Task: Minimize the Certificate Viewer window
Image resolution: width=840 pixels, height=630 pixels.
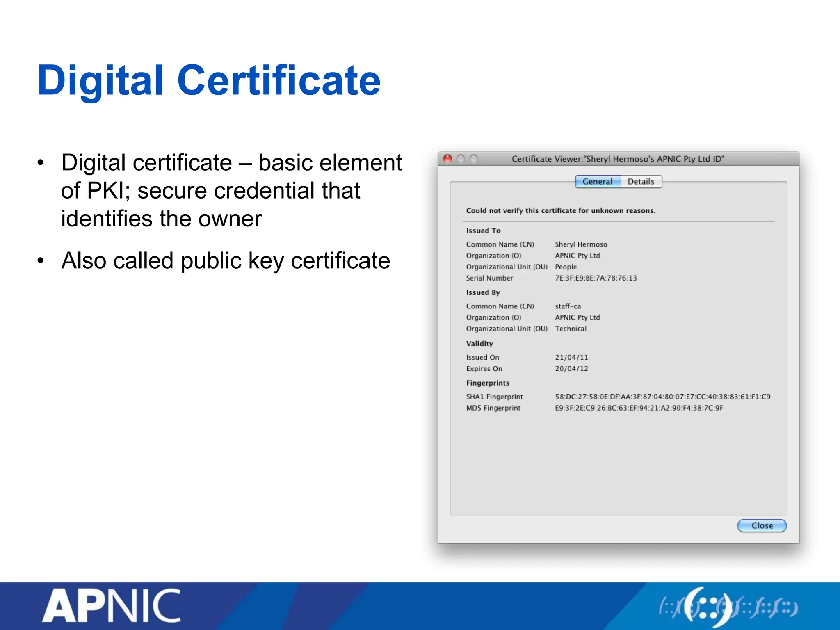Action: coord(461,159)
